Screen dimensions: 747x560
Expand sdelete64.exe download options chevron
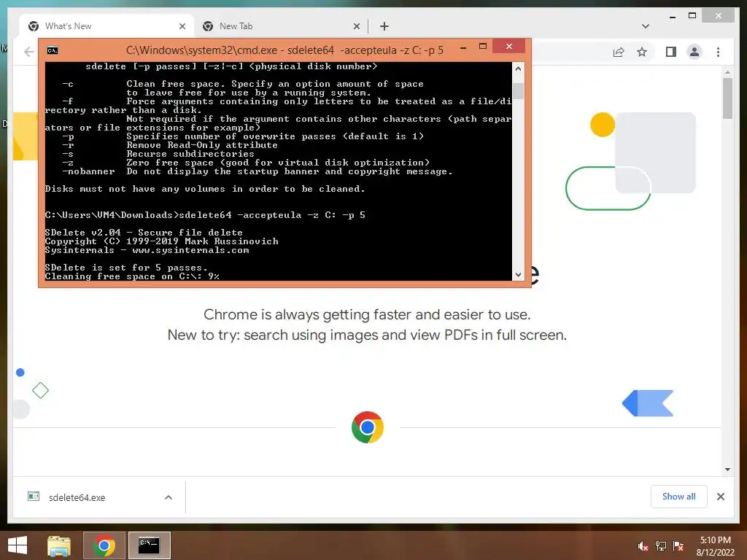coord(169,497)
